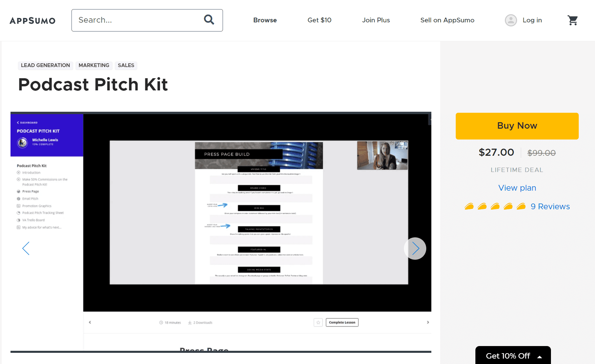Select the MARKETING tag
The height and width of the screenshot is (364, 595).
pyautogui.click(x=94, y=65)
